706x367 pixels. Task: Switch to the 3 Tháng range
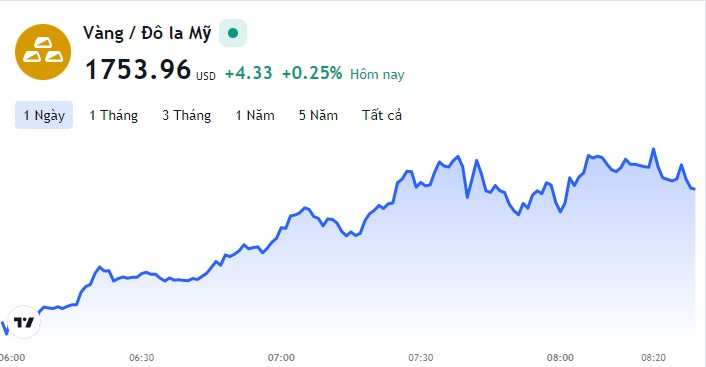[x=186, y=115]
